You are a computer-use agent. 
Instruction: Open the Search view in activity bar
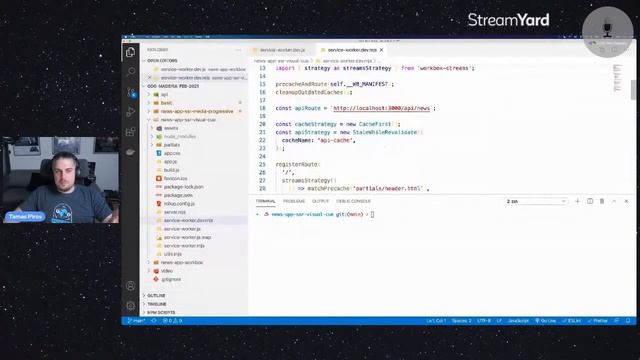pos(131,72)
